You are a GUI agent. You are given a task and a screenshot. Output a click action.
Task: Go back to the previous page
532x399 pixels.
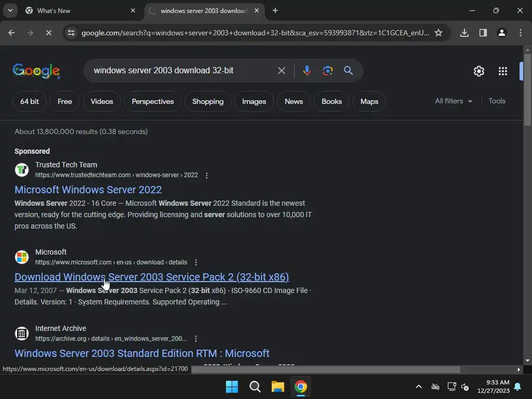click(x=11, y=33)
